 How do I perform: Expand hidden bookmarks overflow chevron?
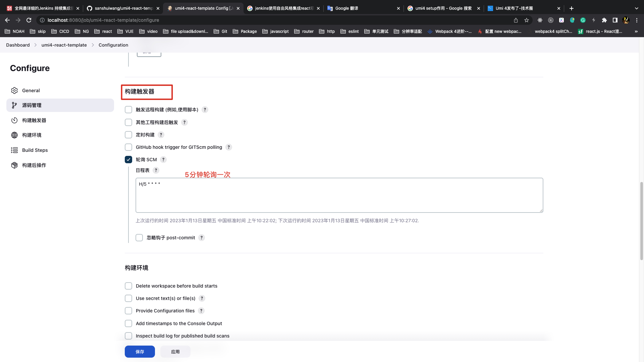point(636,32)
